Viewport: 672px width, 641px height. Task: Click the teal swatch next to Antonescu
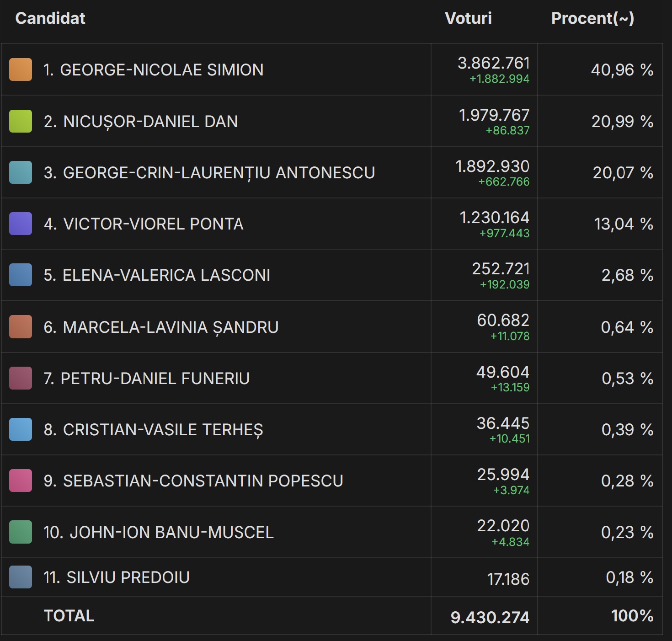click(x=21, y=172)
